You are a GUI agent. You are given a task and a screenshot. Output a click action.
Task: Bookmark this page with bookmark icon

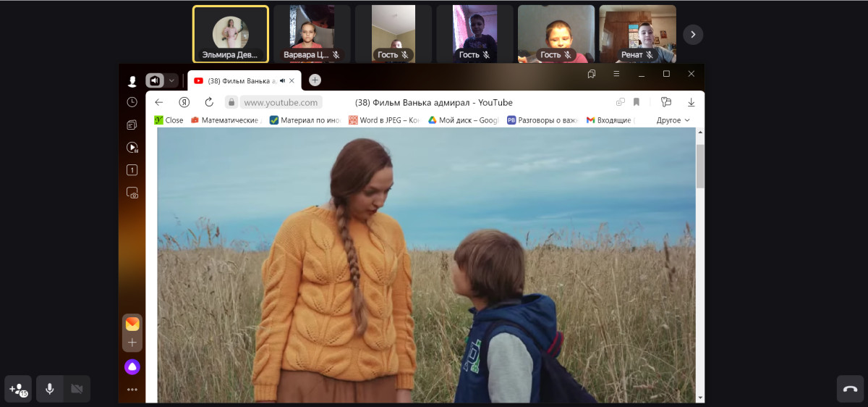(637, 102)
